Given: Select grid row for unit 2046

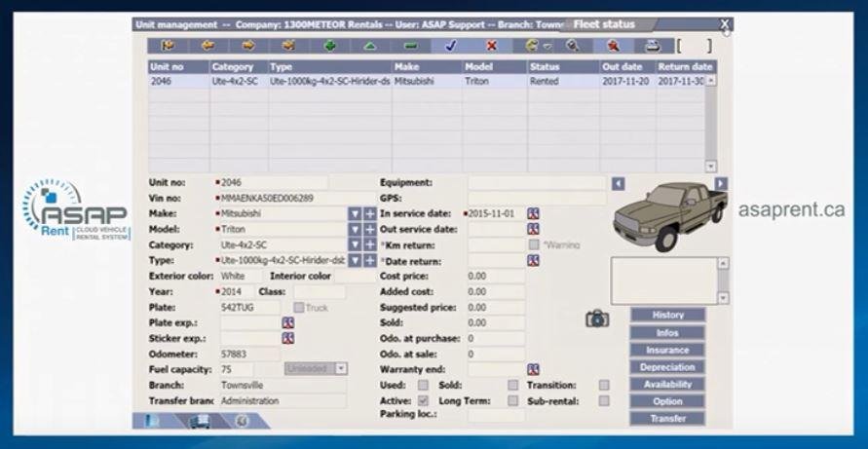Looking at the screenshot, I should (427, 81).
